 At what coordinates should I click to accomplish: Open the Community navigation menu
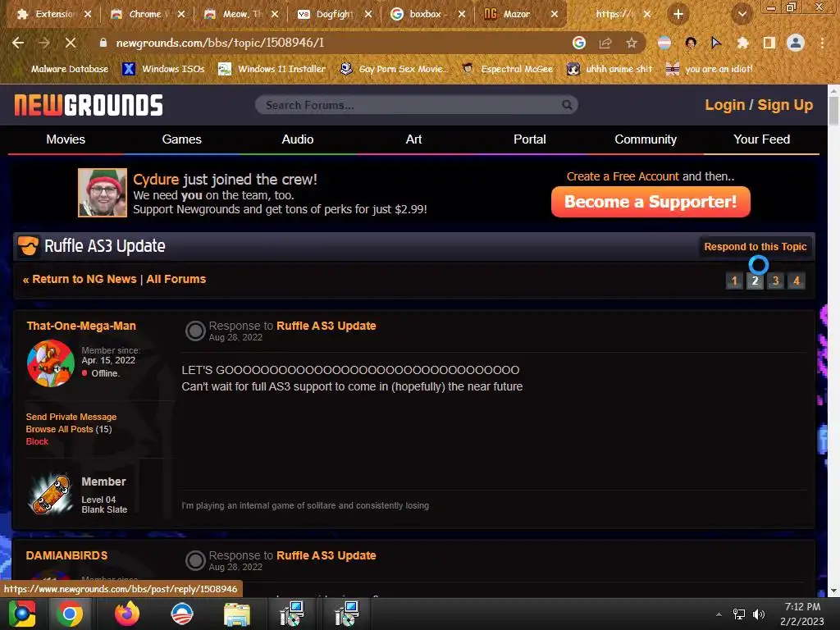[646, 139]
